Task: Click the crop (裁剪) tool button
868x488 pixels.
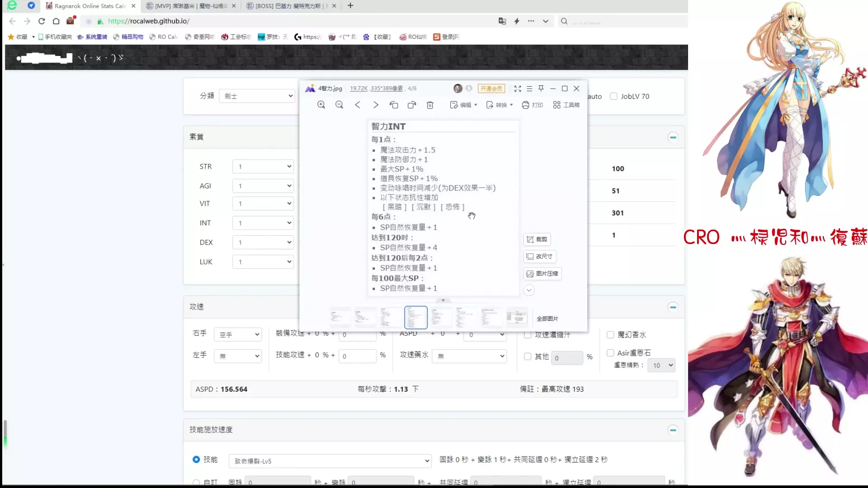Action: pos(537,239)
